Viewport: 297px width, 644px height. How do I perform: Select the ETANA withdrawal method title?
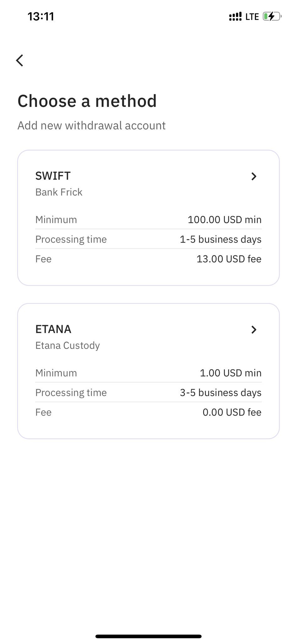pos(53,329)
